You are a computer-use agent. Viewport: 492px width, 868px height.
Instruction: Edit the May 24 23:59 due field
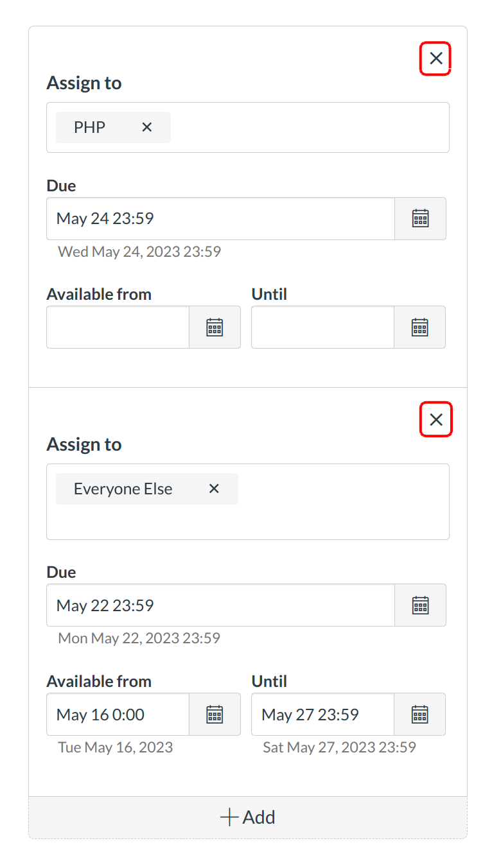[x=220, y=218]
